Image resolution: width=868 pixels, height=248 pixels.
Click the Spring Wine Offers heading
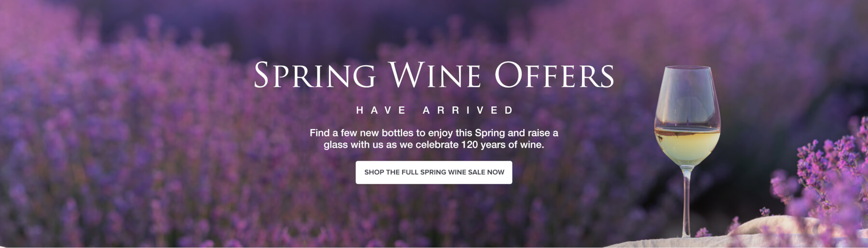pos(434,76)
